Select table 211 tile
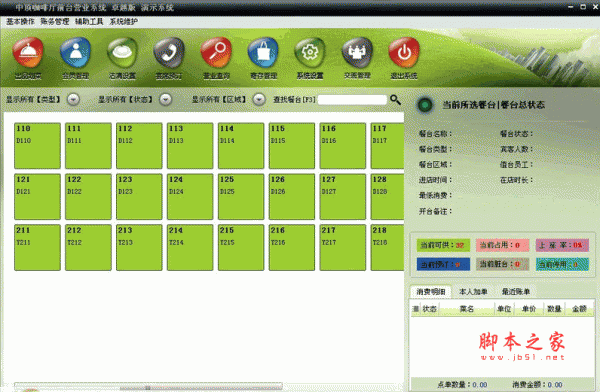This screenshot has width=600, height=392. 38,247
